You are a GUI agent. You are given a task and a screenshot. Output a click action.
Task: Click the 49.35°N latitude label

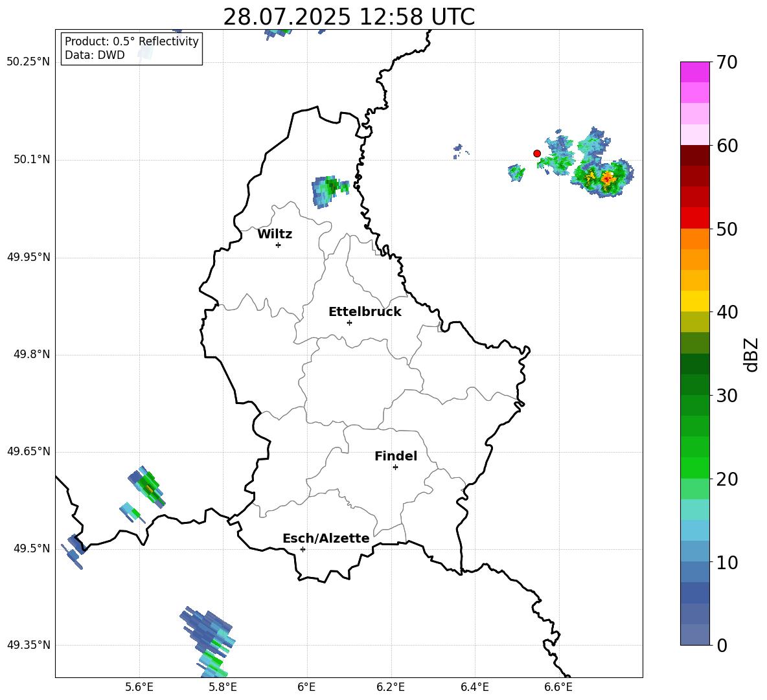coord(29,645)
